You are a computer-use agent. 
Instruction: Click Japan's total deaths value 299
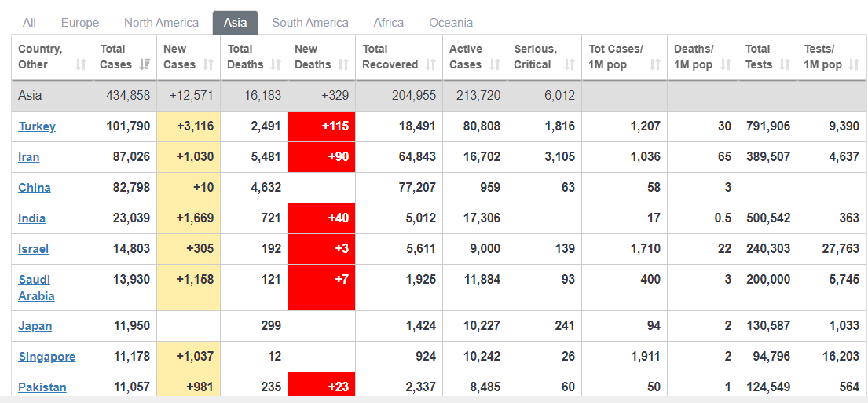pyautogui.click(x=271, y=325)
